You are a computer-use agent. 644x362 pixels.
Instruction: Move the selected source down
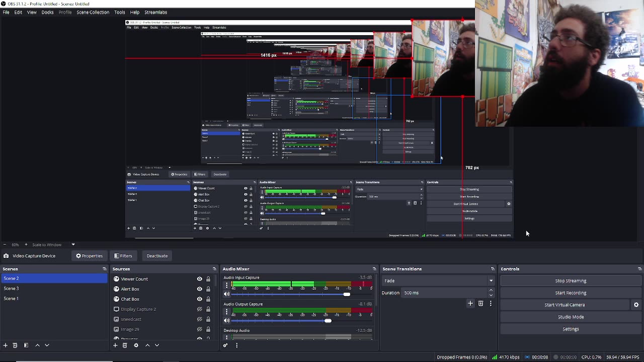(x=157, y=345)
